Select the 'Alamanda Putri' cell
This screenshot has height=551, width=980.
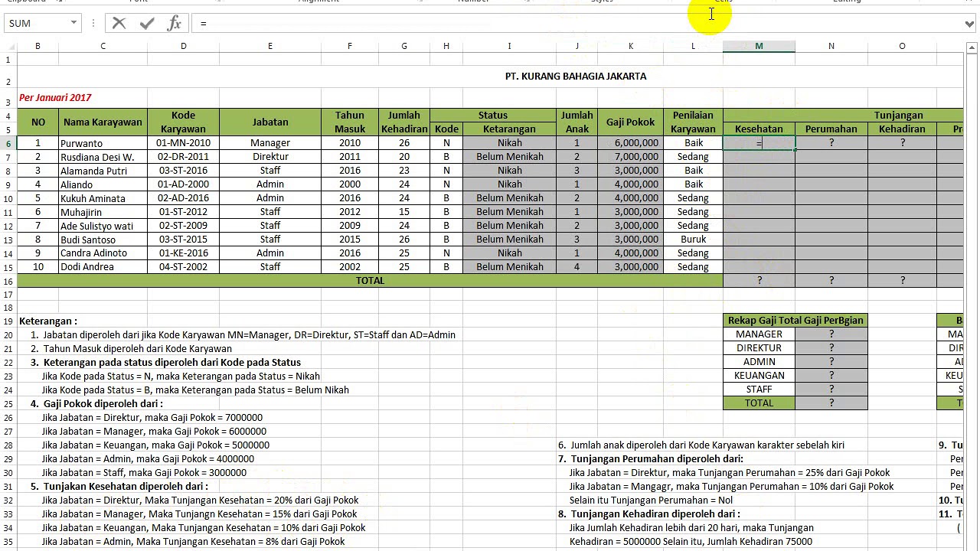tap(103, 171)
